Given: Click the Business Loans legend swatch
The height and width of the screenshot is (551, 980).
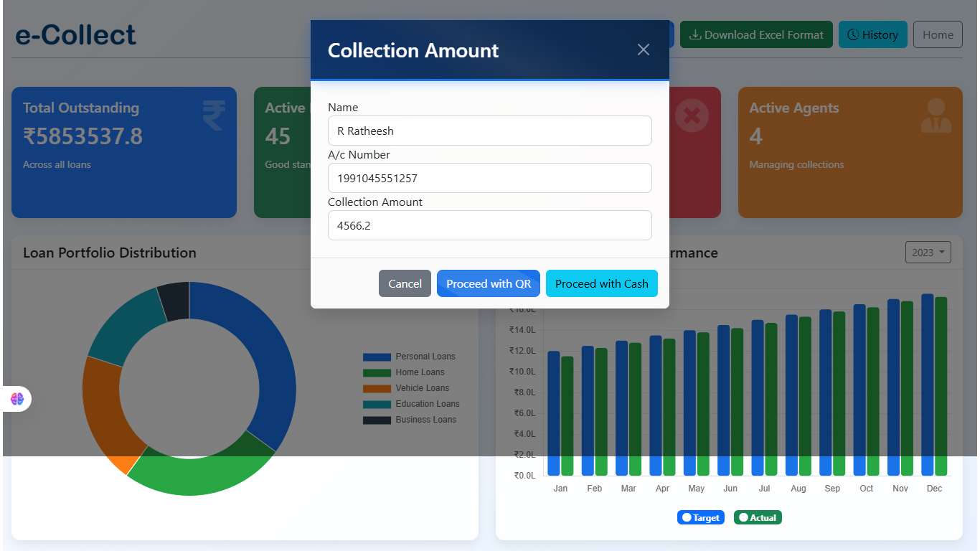Looking at the screenshot, I should point(377,420).
